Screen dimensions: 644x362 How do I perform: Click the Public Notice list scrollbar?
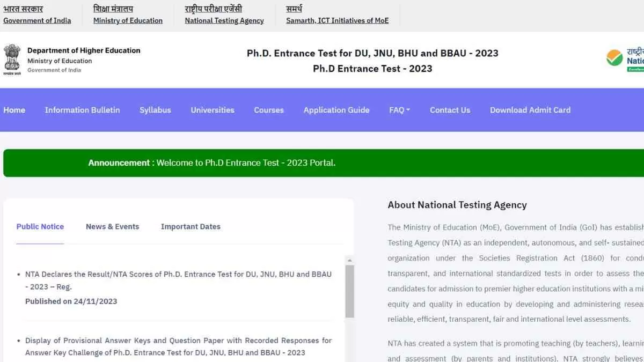click(349, 291)
